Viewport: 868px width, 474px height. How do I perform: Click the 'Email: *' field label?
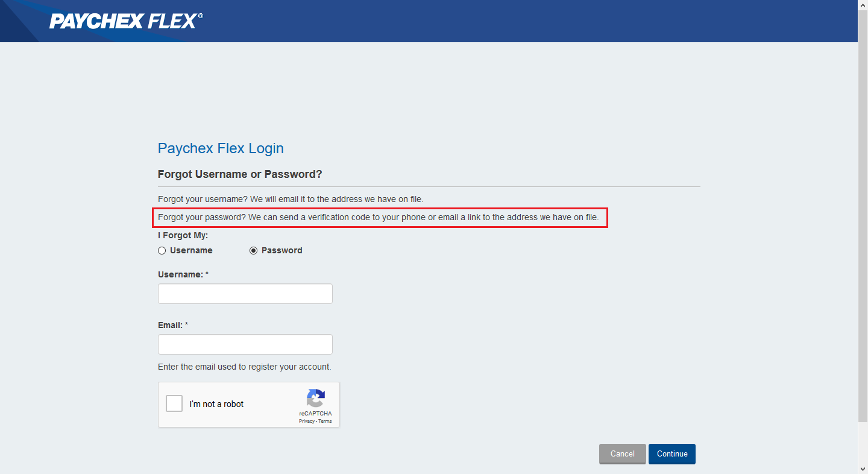173,325
